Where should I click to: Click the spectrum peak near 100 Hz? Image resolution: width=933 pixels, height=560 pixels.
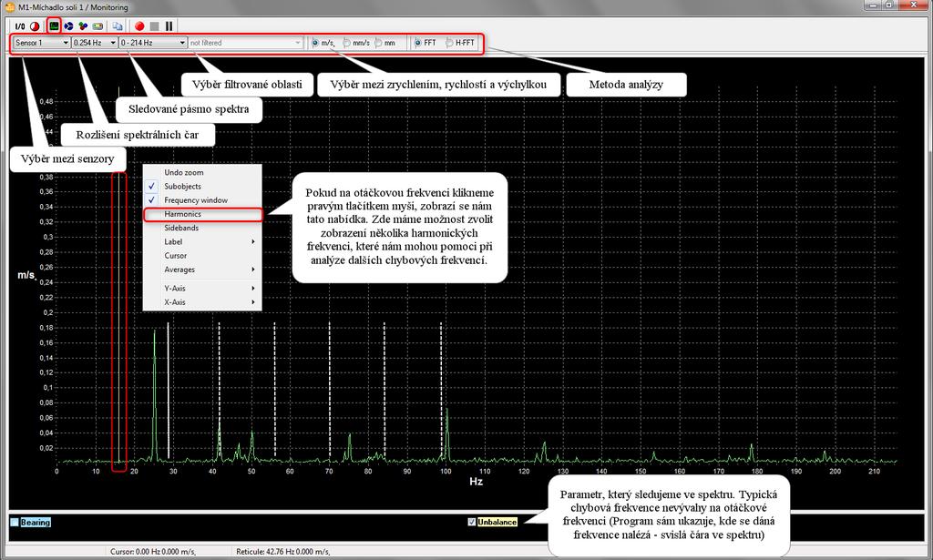tap(446, 434)
